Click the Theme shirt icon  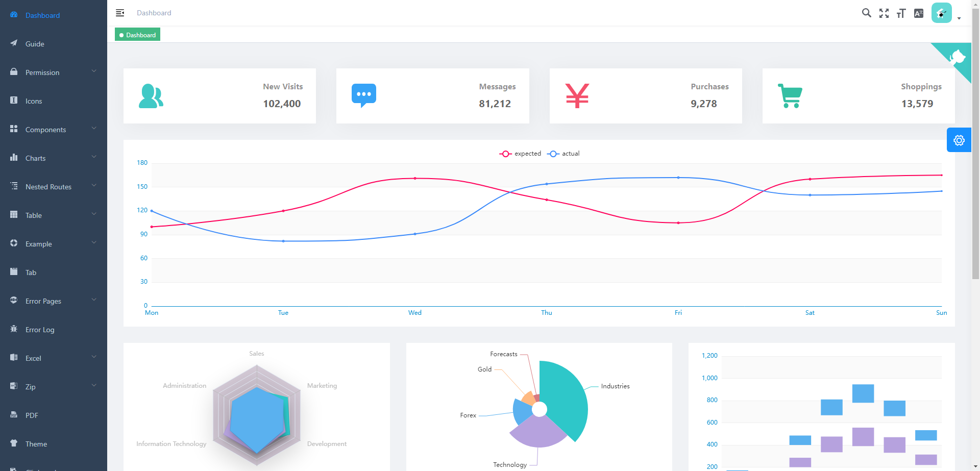[14, 443]
